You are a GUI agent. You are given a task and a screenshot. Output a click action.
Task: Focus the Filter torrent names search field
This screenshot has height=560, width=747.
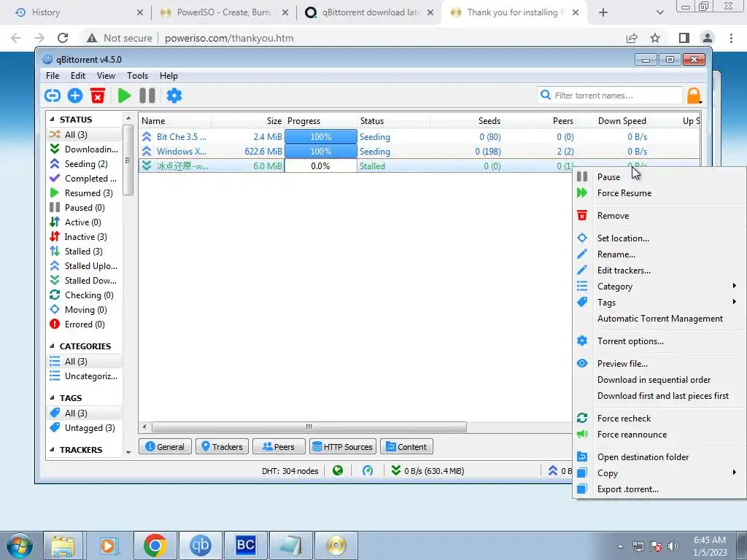click(x=611, y=96)
